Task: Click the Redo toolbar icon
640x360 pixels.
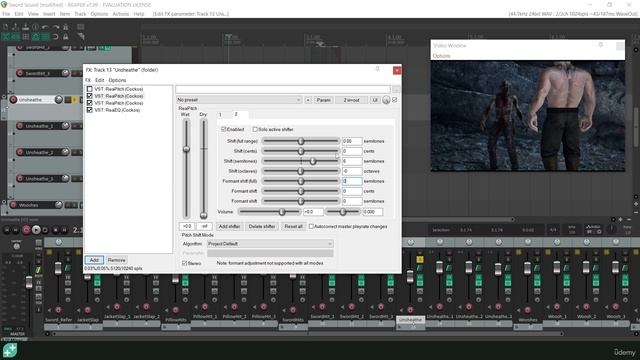Action: pyautogui.click(x=56, y=27)
